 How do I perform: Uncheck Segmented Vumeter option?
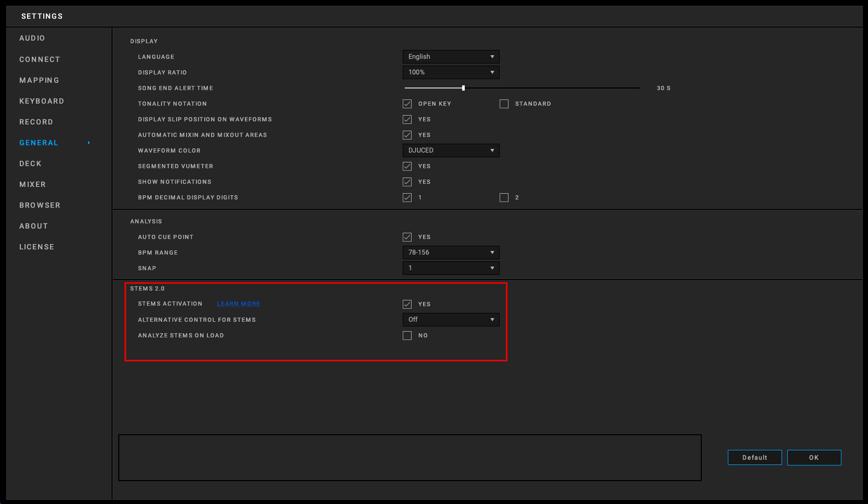point(407,167)
